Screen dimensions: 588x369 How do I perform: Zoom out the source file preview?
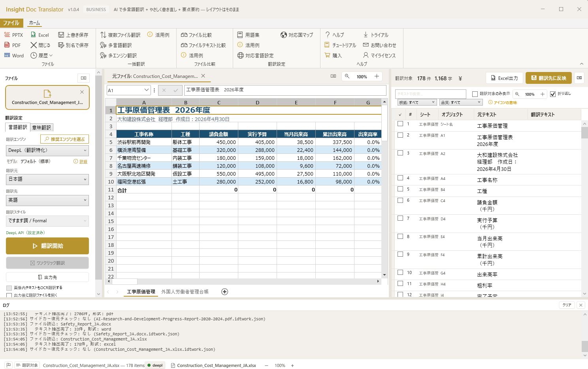347,76
